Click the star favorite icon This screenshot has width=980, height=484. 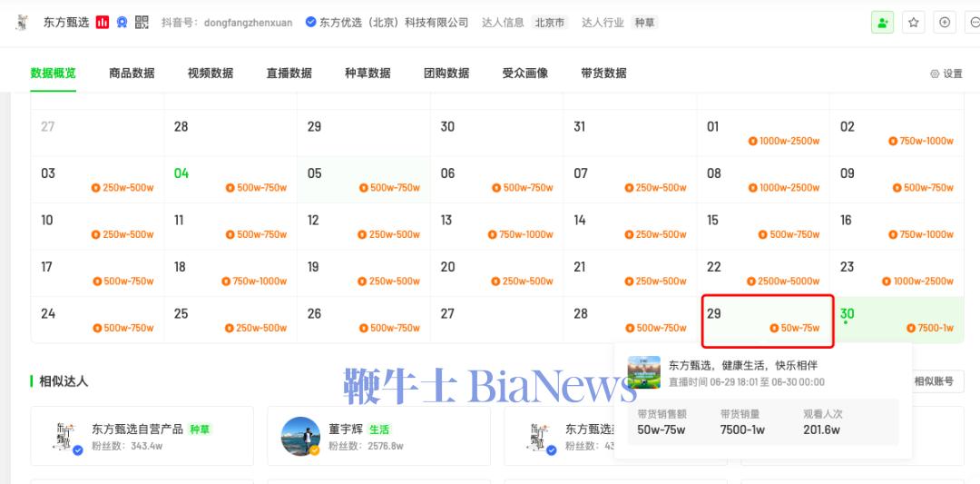914,23
